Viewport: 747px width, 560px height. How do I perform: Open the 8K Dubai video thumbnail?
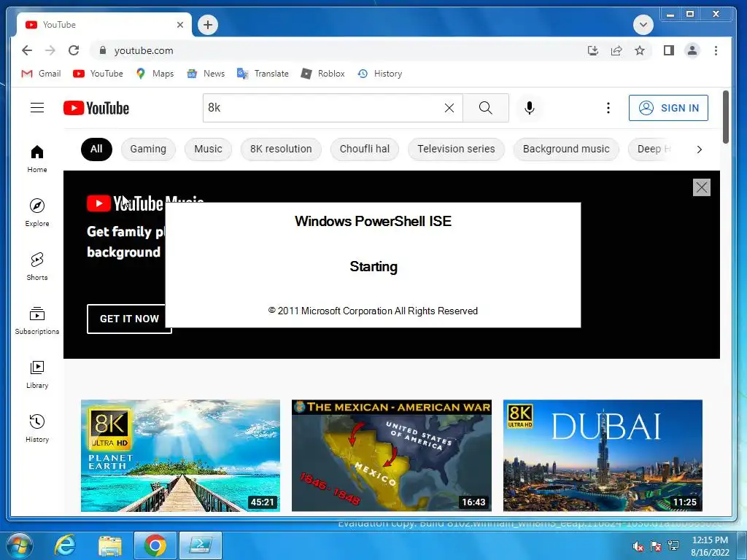coord(603,456)
